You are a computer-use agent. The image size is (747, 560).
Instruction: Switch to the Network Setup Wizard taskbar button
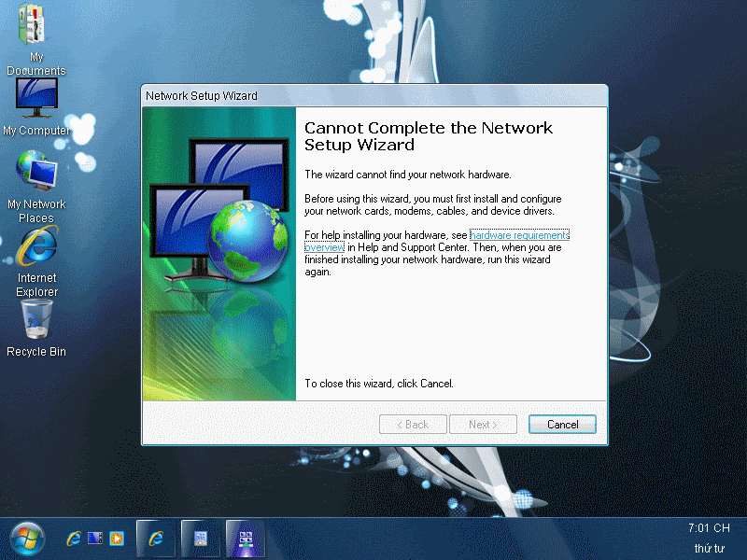pos(245,539)
